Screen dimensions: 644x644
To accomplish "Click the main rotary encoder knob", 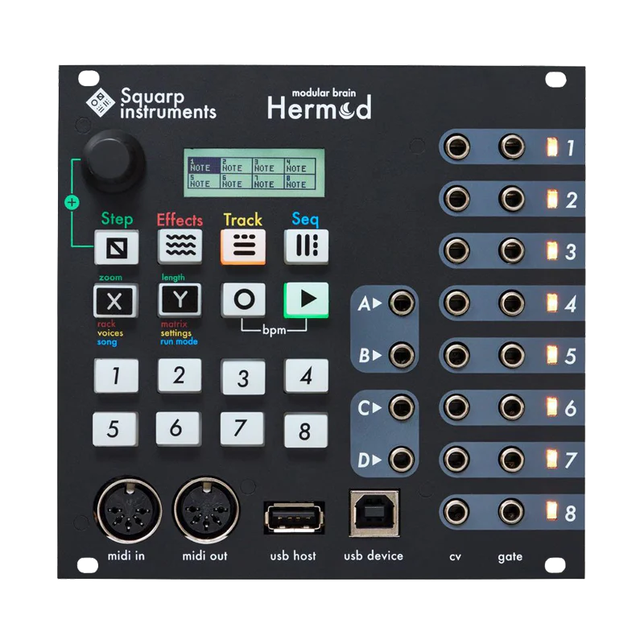I will tap(114, 159).
